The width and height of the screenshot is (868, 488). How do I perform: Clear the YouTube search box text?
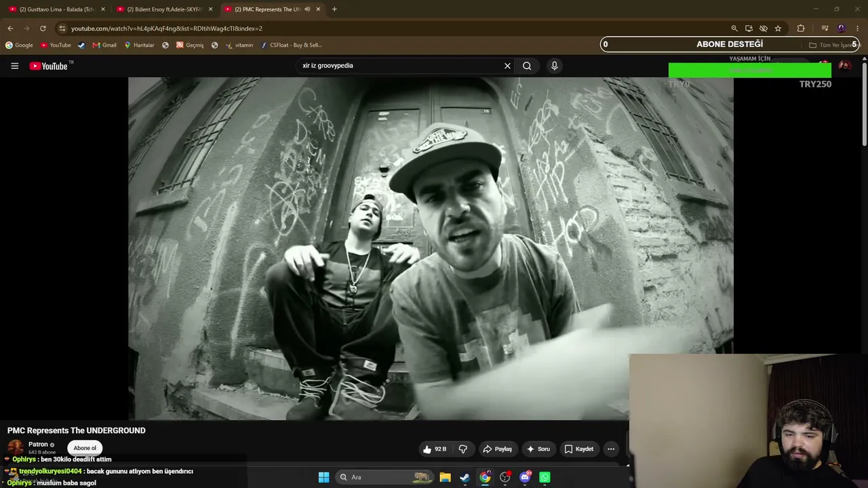[x=507, y=66]
